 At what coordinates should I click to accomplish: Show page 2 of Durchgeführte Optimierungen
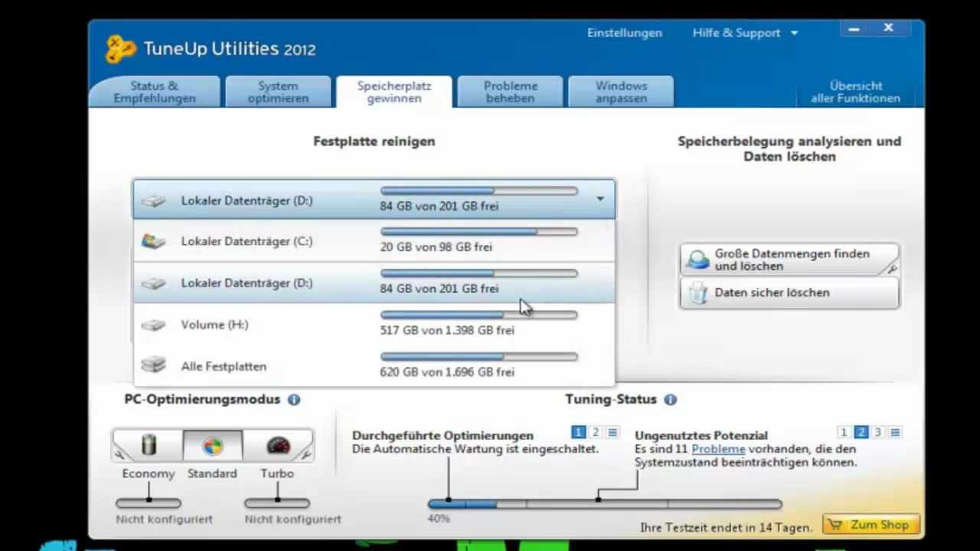[596, 432]
